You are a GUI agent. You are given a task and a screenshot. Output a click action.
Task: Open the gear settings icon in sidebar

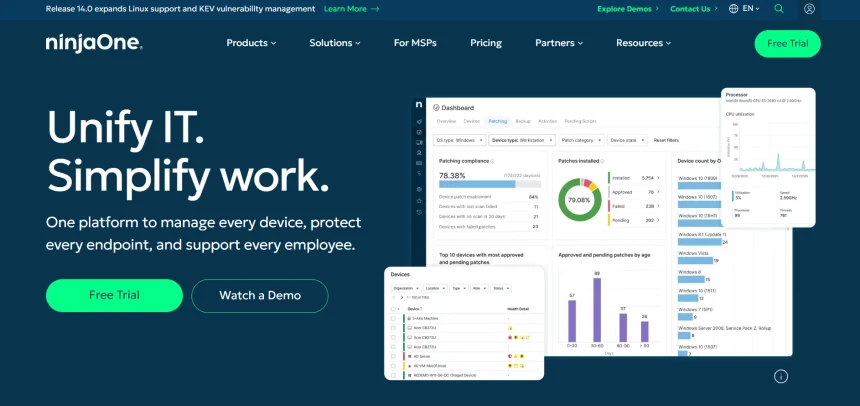click(419, 189)
